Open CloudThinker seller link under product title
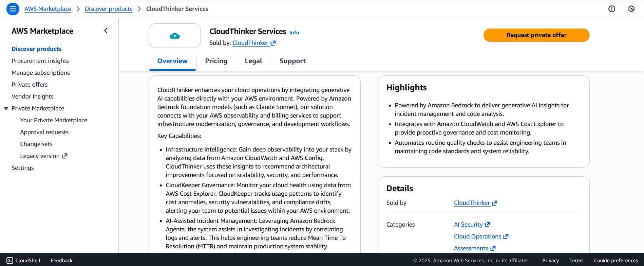Screen dimensions: 644x266 [x=250, y=43]
